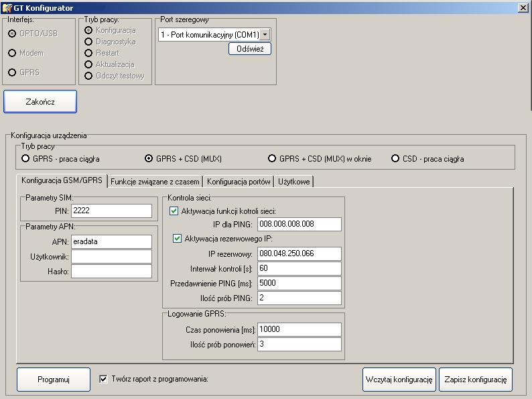The image size is (532, 399).
Task: Select the OPTO/USB interface radio button
Action: [x=12, y=34]
